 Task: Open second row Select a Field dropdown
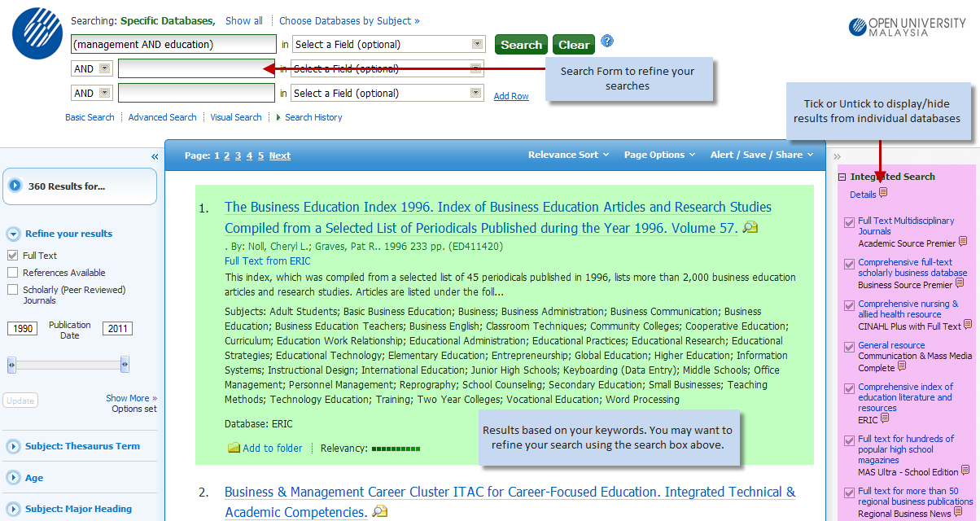tap(388, 68)
